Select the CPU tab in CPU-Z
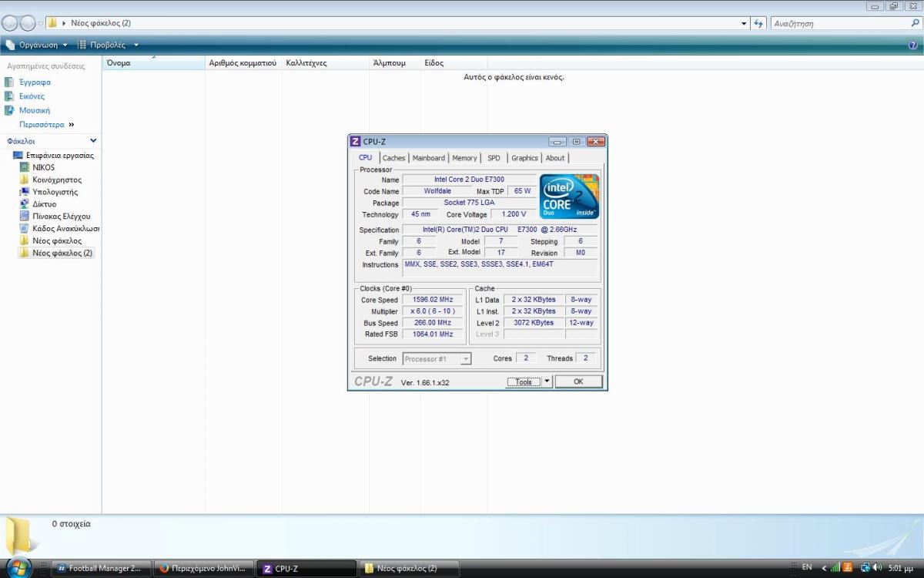 [x=366, y=158]
